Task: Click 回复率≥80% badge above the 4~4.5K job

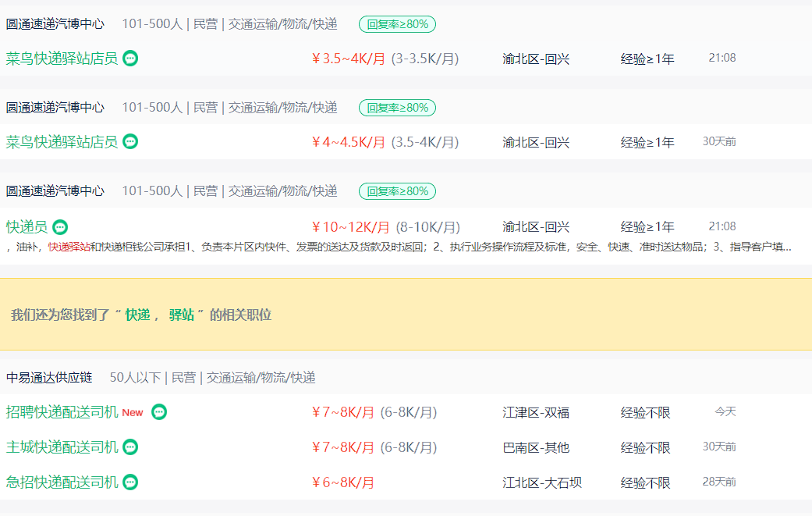Action: click(397, 108)
